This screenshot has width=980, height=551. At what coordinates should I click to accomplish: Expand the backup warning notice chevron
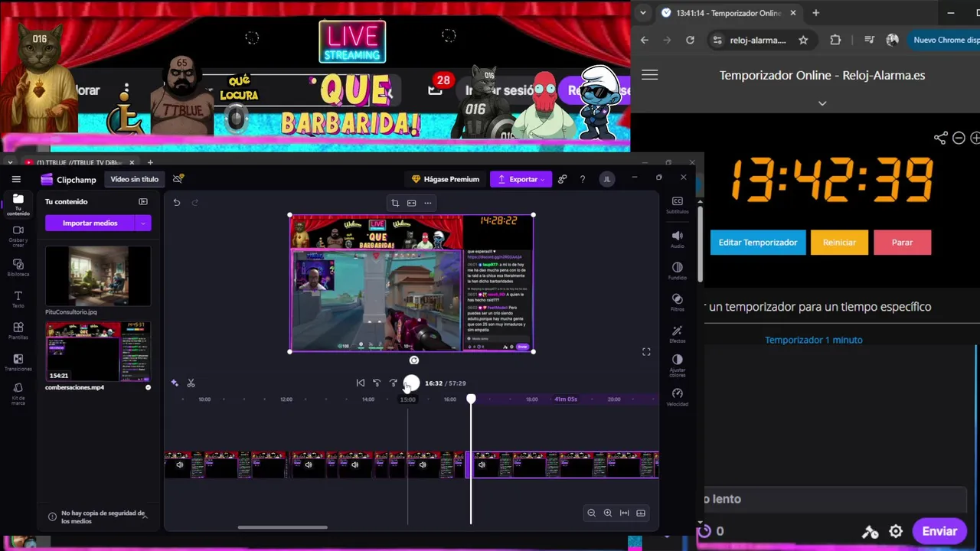click(145, 517)
